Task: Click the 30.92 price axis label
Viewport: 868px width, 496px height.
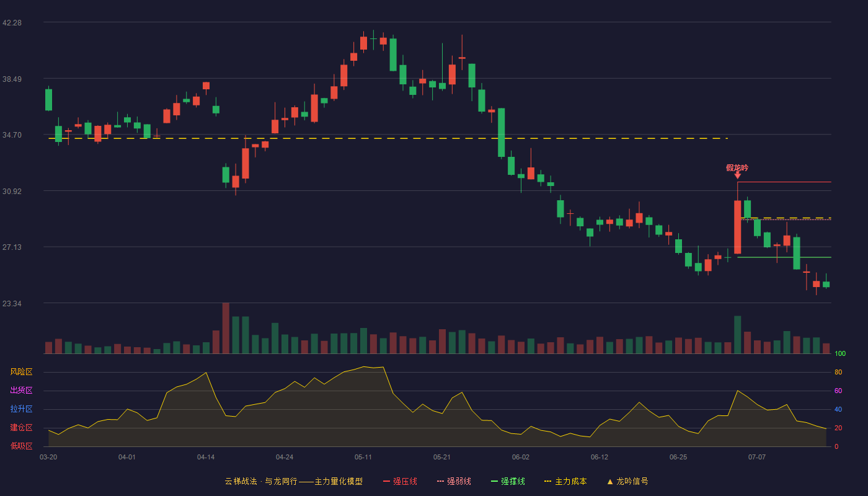Action: click(12, 191)
